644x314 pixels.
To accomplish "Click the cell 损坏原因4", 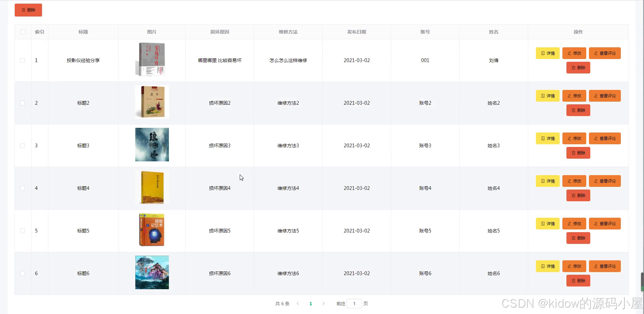I will point(220,188).
